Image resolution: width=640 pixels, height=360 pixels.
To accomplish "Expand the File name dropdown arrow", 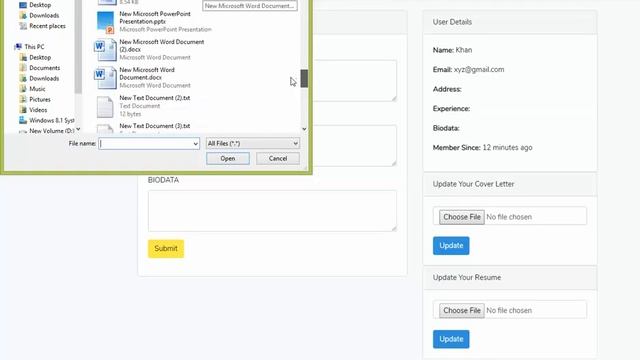I will [x=196, y=144].
